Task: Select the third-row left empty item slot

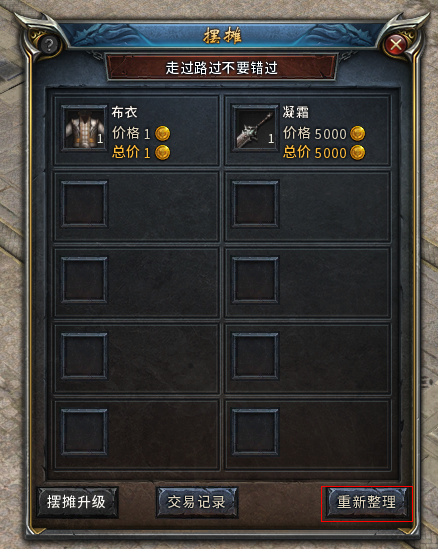Action: [x=84, y=280]
